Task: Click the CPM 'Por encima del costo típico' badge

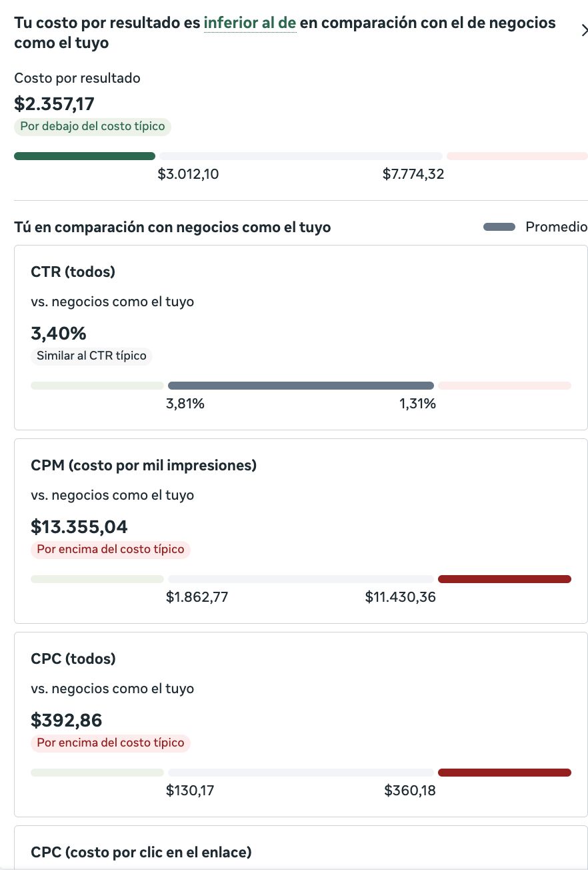Action: click(111, 549)
